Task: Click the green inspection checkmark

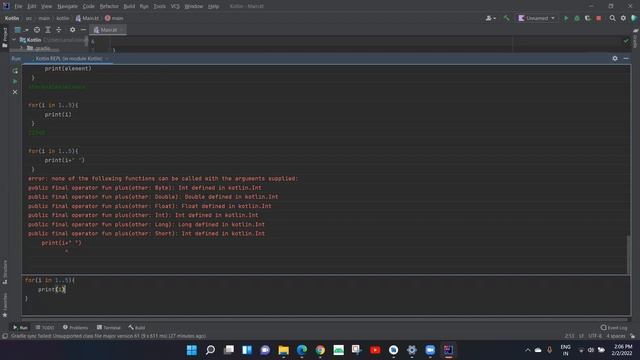Action: [626, 41]
